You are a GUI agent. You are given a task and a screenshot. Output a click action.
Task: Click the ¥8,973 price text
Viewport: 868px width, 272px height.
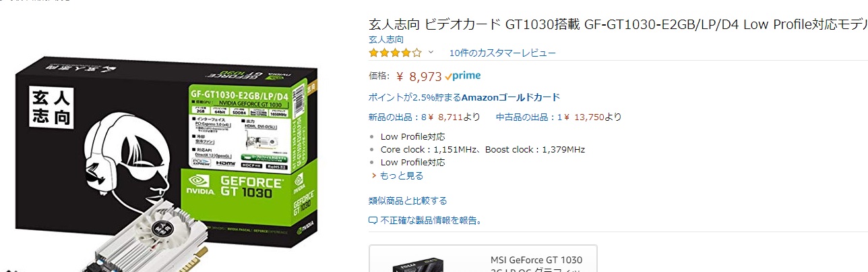click(418, 76)
